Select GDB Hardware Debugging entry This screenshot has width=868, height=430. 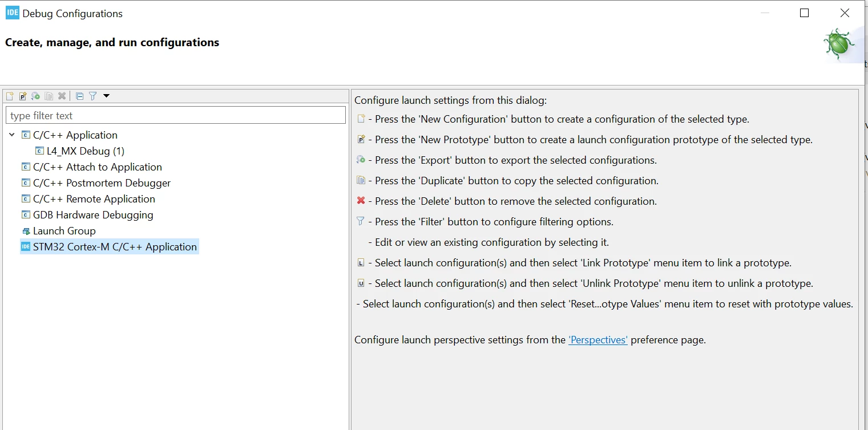tap(93, 215)
